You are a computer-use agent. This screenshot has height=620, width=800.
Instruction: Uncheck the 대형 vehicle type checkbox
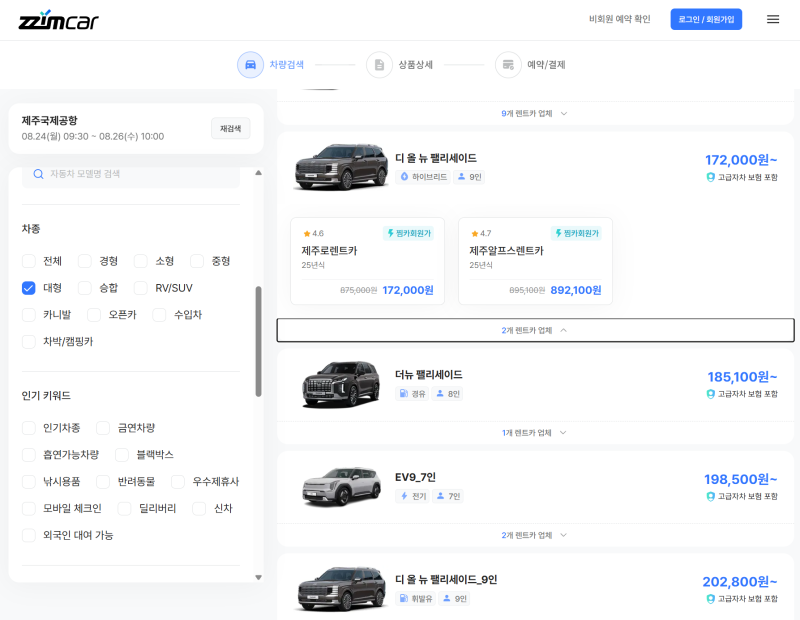tap(29, 288)
